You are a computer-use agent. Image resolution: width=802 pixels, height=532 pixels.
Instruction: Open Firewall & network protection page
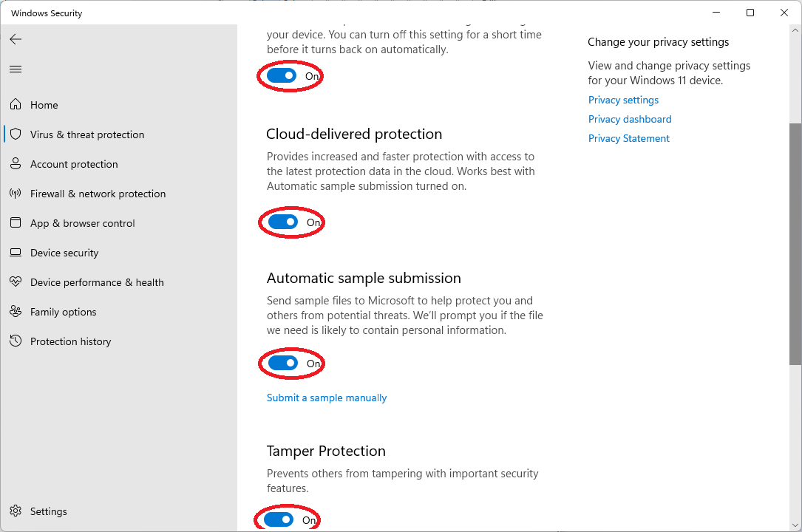click(98, 194)
